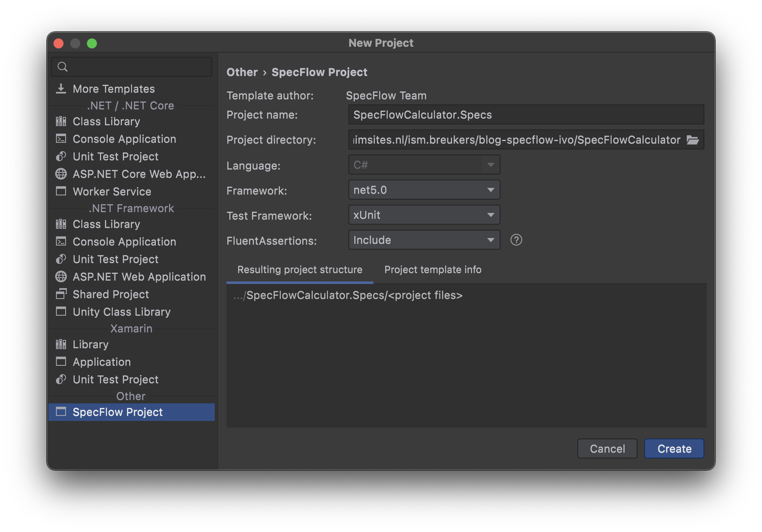Select Xamarin Application icon
The width and height of the screenshot is (762, 532).
(x=61, y=362)
